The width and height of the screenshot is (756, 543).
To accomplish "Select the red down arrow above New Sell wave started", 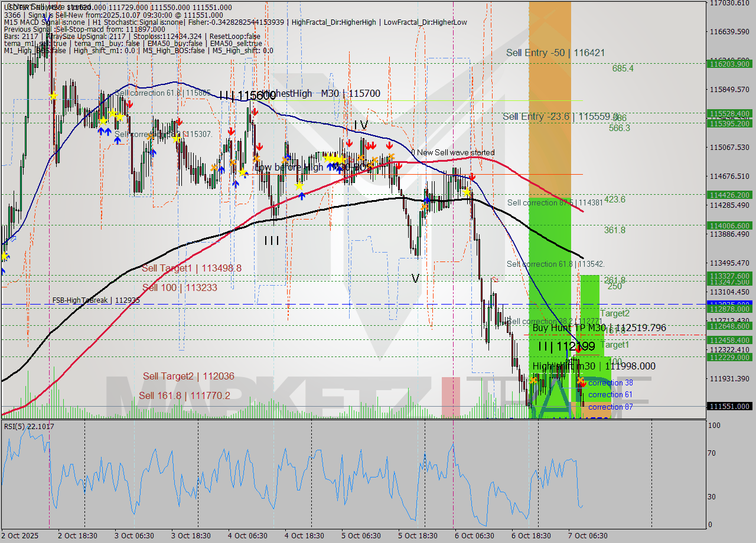I will [389, 145].
